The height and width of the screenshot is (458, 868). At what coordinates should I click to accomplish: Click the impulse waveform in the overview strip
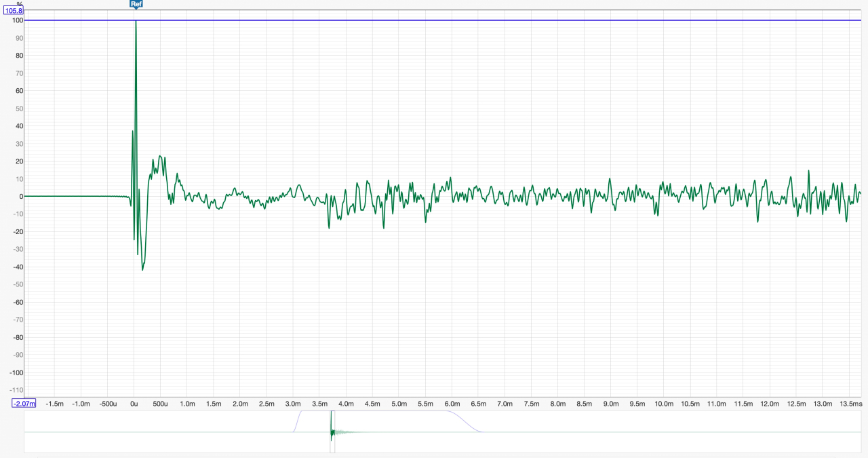[332, 432]
